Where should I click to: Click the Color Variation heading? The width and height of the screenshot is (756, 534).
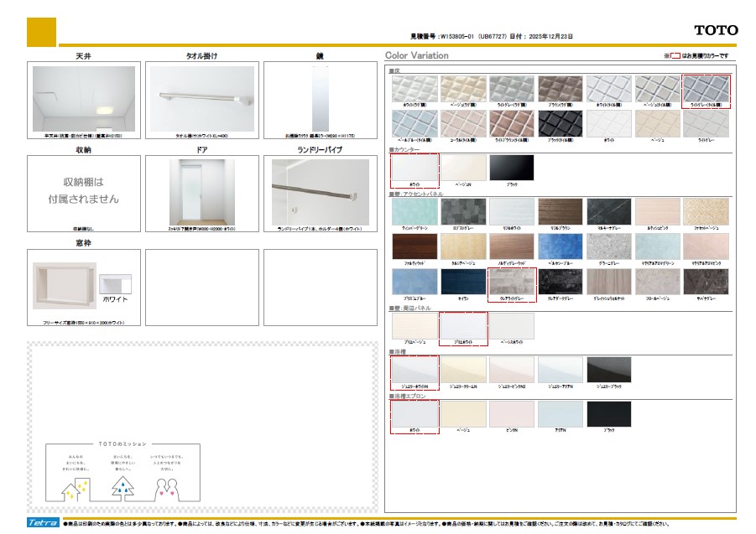(417, 55)
